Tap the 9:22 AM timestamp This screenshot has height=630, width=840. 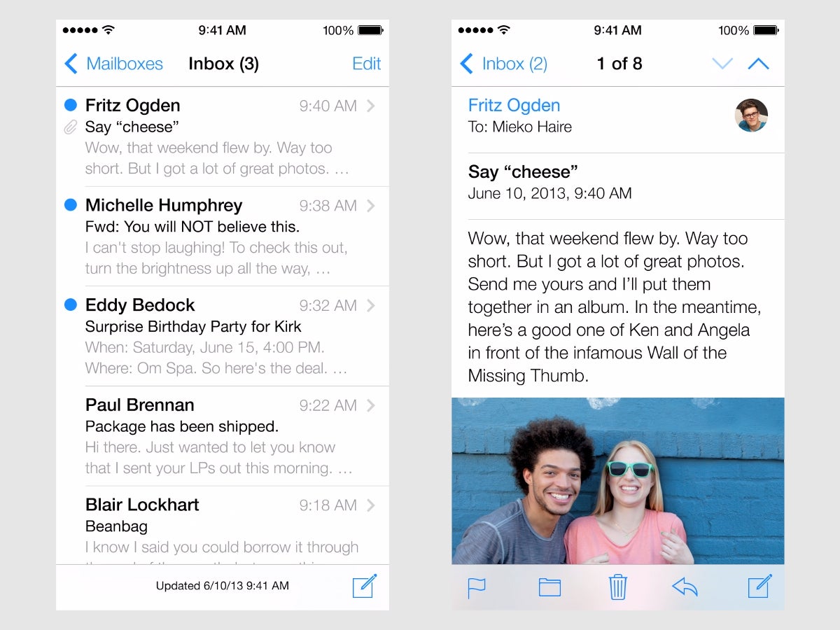(328, 405)
